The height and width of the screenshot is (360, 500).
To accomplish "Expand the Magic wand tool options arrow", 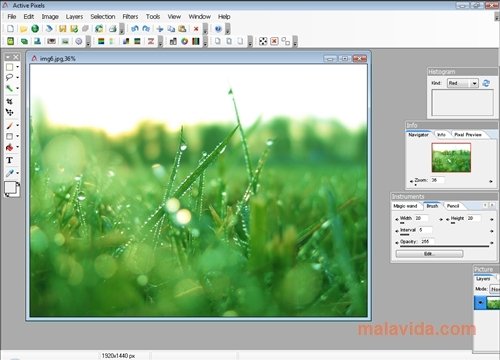I will (x=17, y=88).
